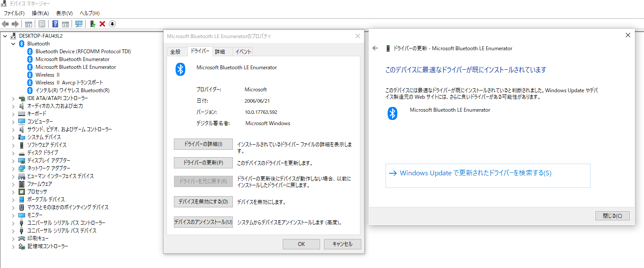Image resolution: width=644 pixels, height=268 pixels.
Task: Click ドライバーの更新(P) button
Action: (x=203, y=163)
